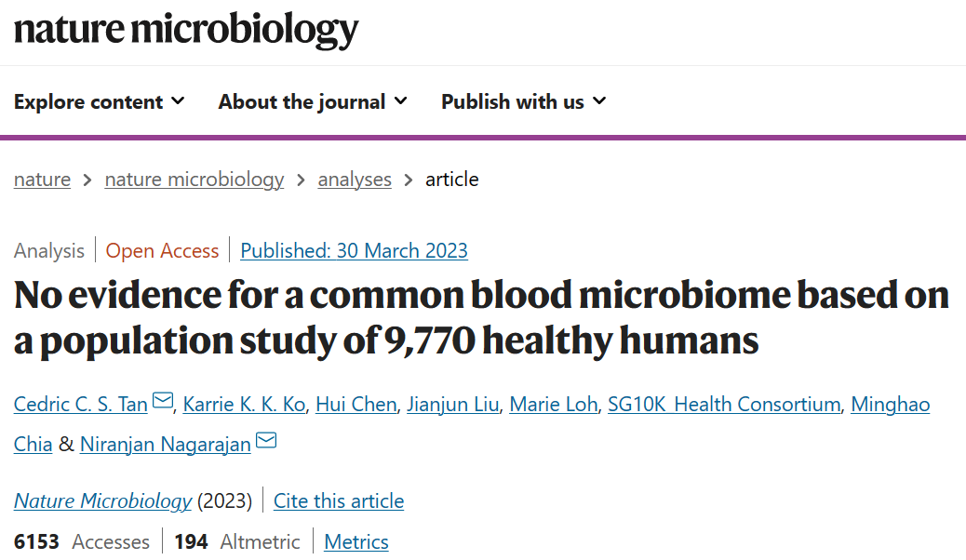This screenshot has height=560, width=966.
Task: Open nature microbiology breadcrumb link
Action: 194,180
